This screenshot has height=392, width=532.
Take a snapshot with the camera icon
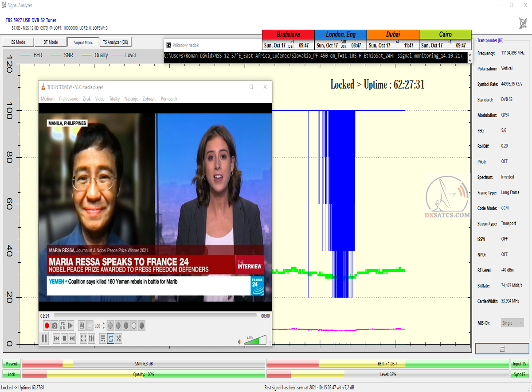click(55, 326)
